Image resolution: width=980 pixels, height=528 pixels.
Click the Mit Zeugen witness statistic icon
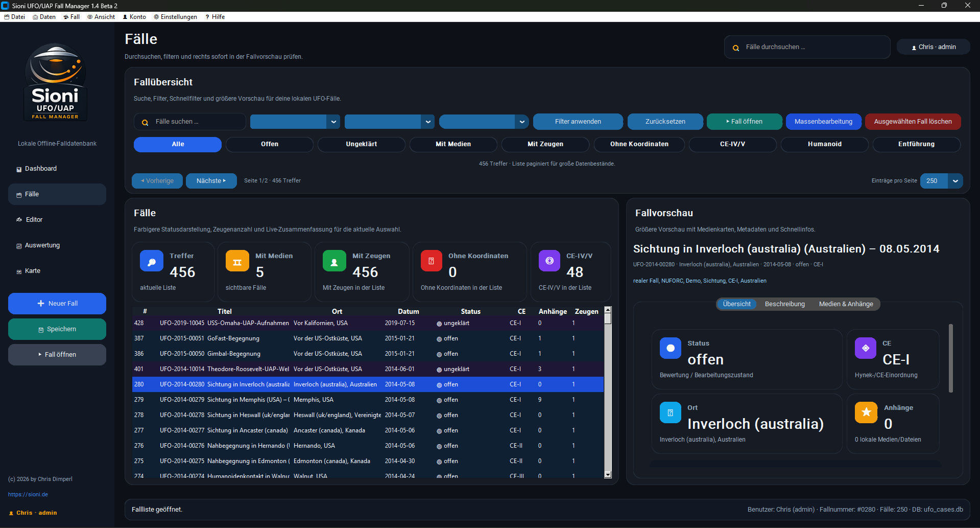(x=334, y=261)
